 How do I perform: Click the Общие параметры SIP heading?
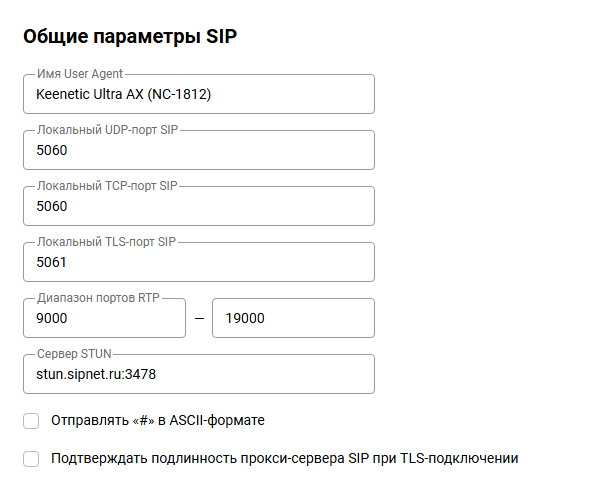point(130,37)
